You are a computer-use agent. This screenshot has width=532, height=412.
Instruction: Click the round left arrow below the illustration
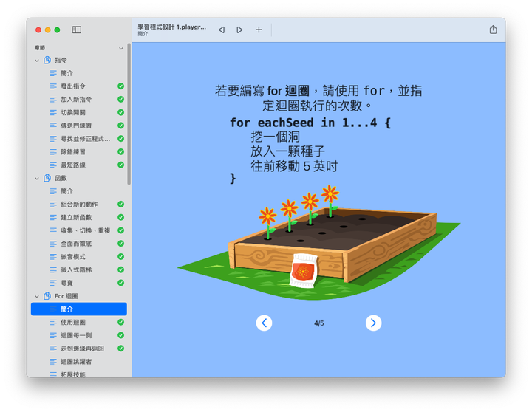click(264, 323)
